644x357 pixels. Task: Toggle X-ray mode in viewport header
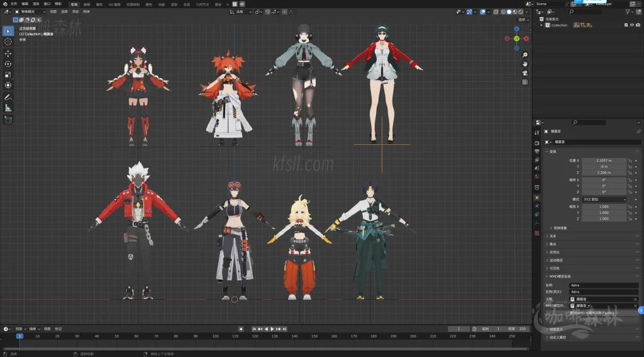pos(496,12)
